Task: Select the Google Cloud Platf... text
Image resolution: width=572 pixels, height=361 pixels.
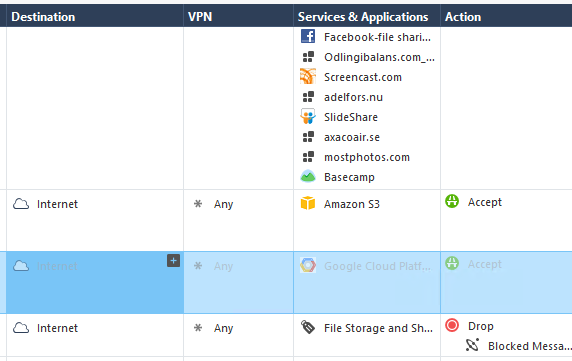Action: coord(378,266)
